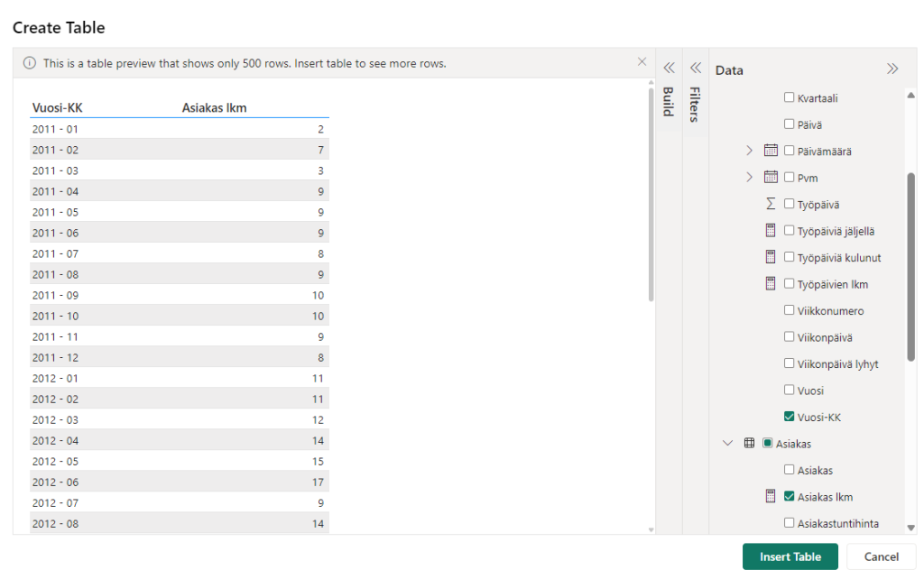Image resolution: width=924 pixels, height=579 pixels.
Task: Sort by the Asiakas lkm column header
Action: [x=214, y=108]
